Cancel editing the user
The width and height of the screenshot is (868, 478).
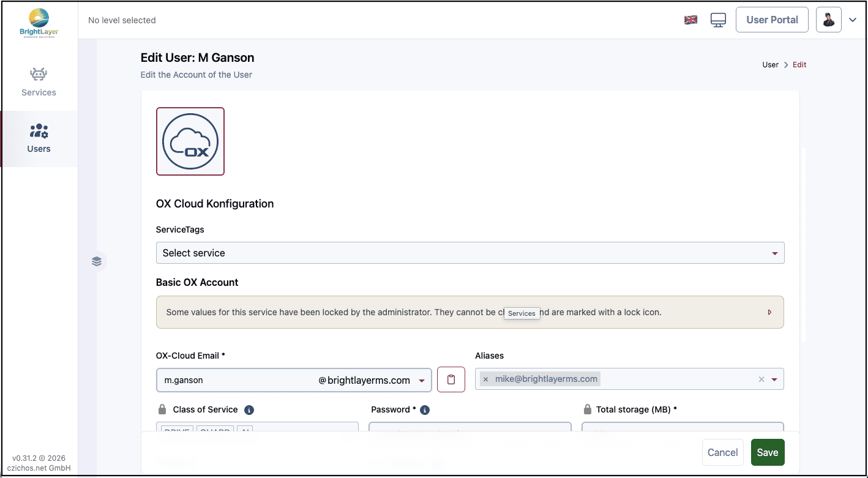point(722,452)
